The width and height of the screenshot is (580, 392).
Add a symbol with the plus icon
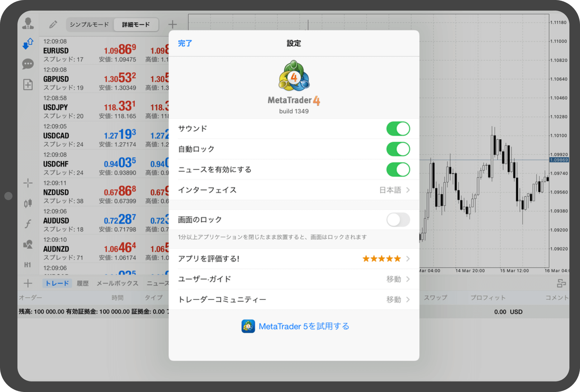[x=173, y=24]
